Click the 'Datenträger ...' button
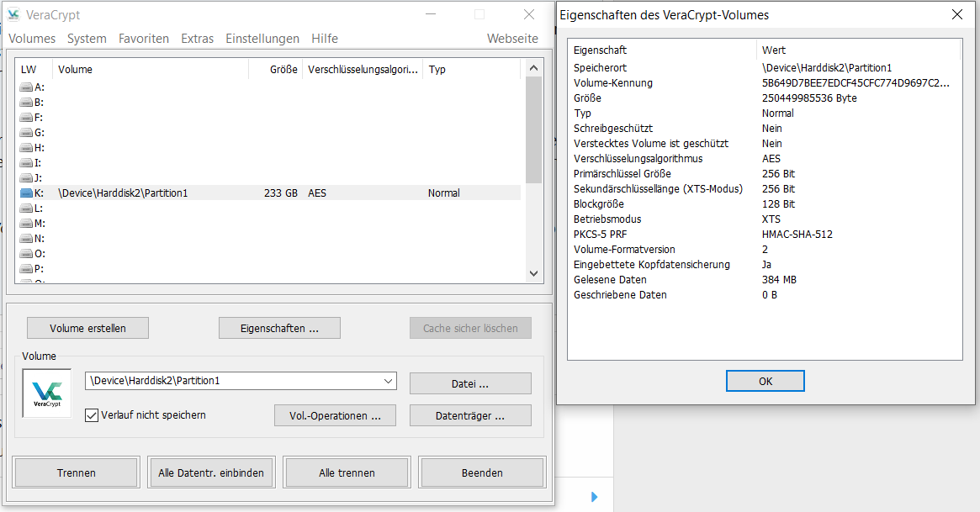The height and width of the screenshot is (512, 980). click(x=470, y=416)
